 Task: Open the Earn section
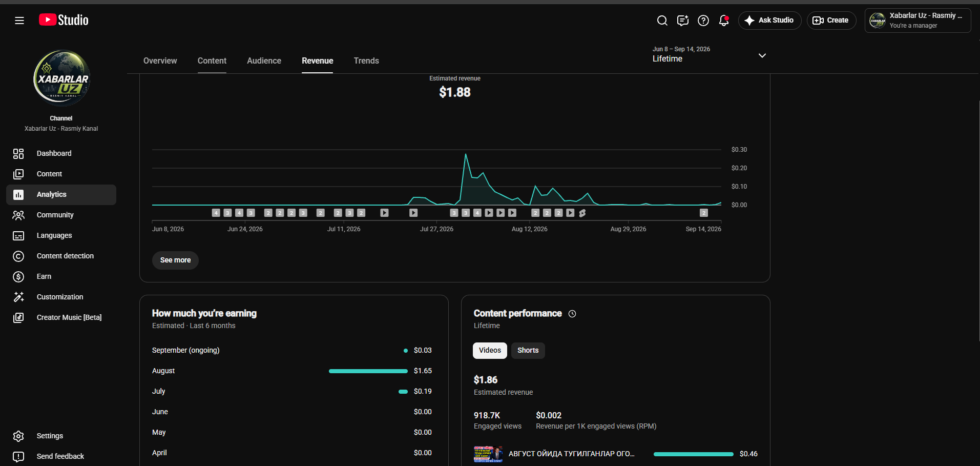click(x=61, y=276)
